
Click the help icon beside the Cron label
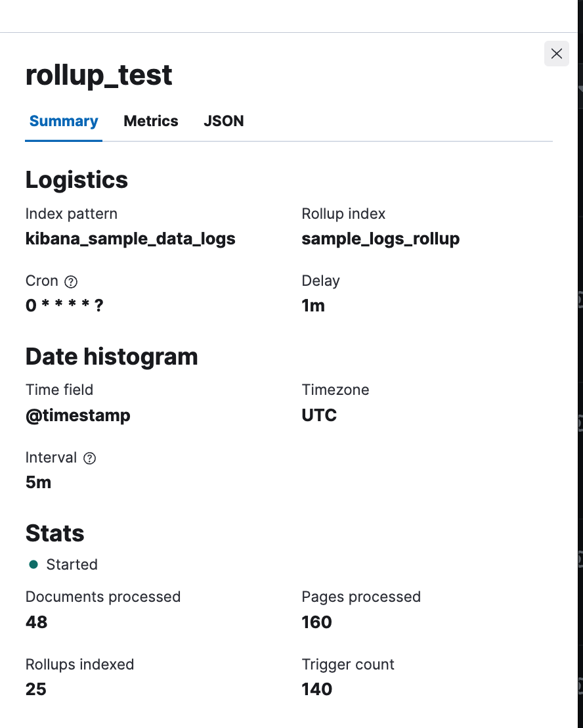(71, 281)
